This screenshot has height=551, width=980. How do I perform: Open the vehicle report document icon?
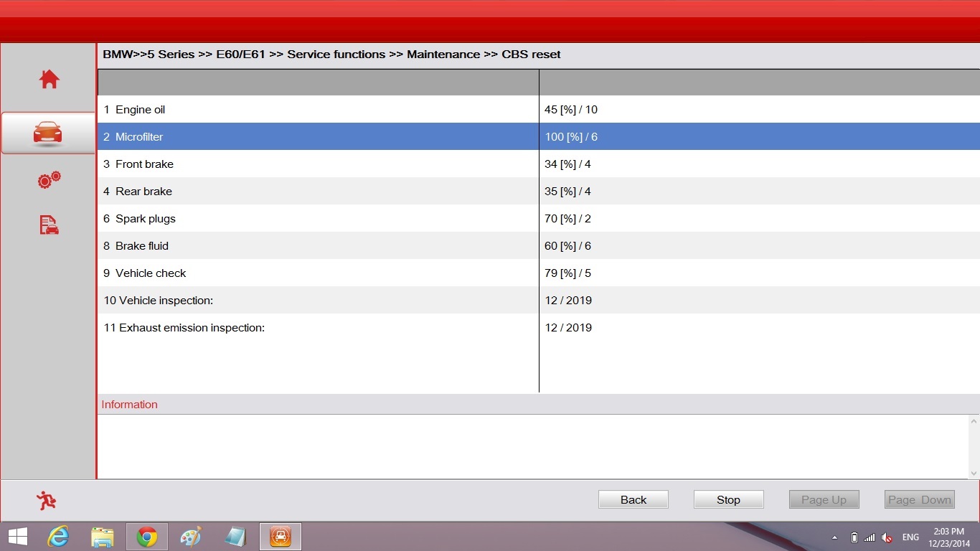click(49, 225)
